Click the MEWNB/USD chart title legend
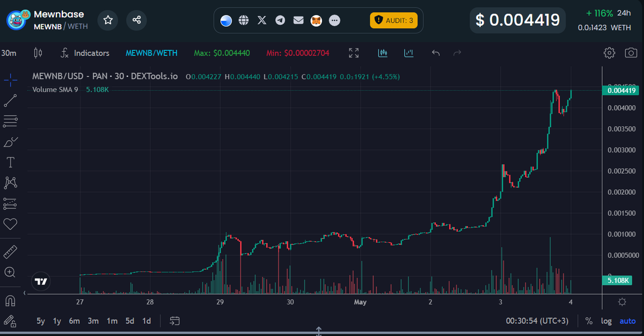 pos(105,76)
